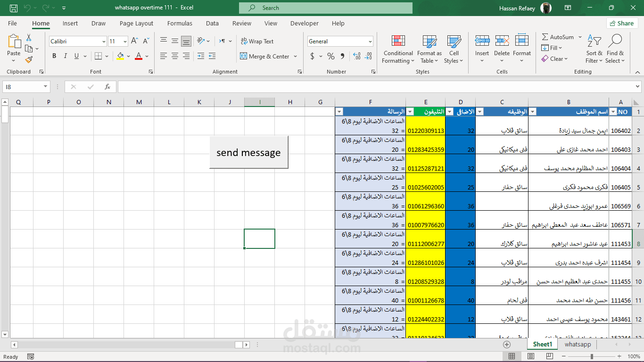This screenshot has height=362, width=644.
Task: Open filter dropdown for الرسالة column
Action: tap(339, 112)
